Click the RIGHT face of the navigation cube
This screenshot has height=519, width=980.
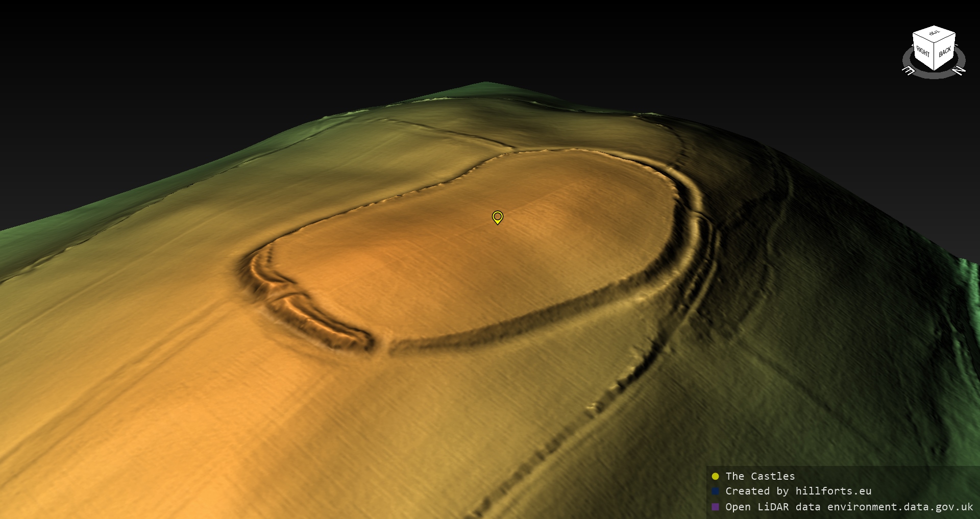(x=923, y=51)
